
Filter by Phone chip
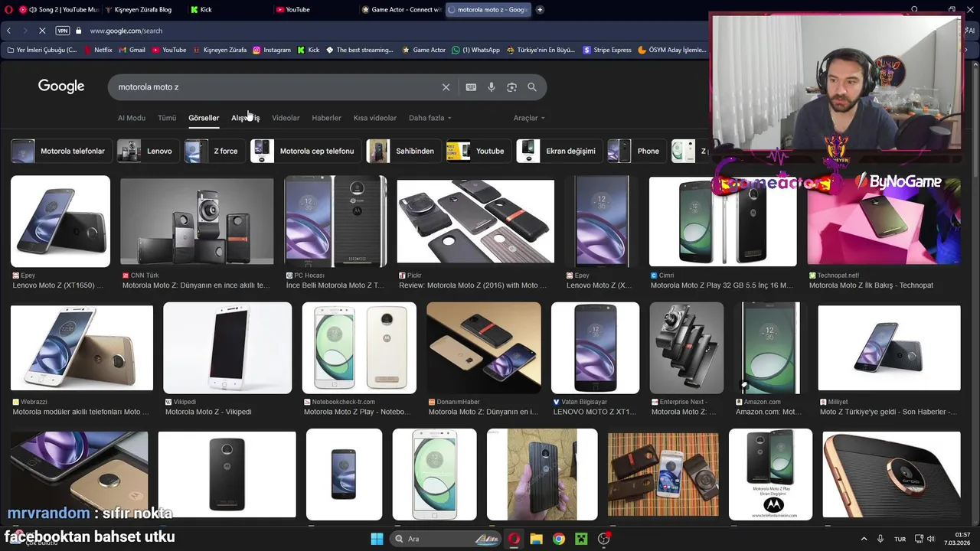pos(635,151)
